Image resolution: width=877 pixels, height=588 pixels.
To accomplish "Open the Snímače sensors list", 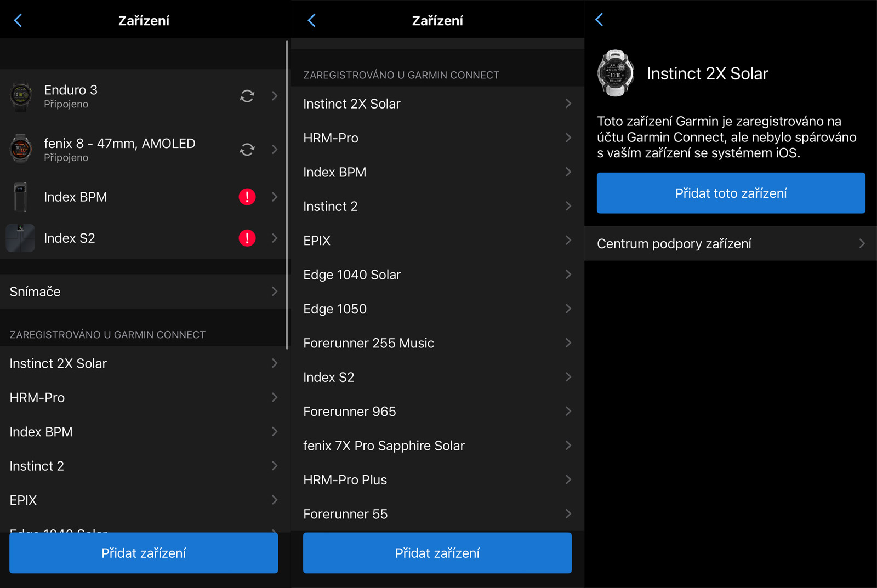I will click(x=143, y=292).
